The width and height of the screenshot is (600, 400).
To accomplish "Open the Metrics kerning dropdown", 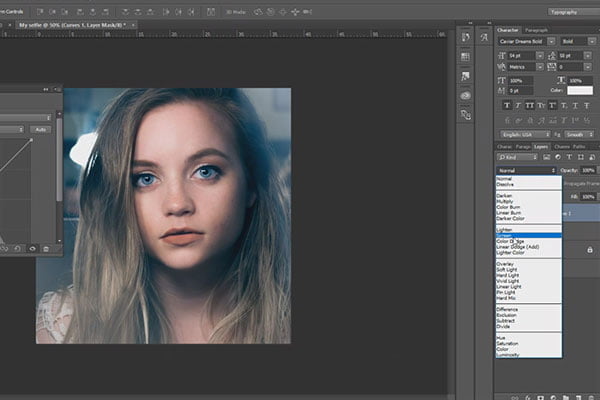I will click(x=540, y=67).
